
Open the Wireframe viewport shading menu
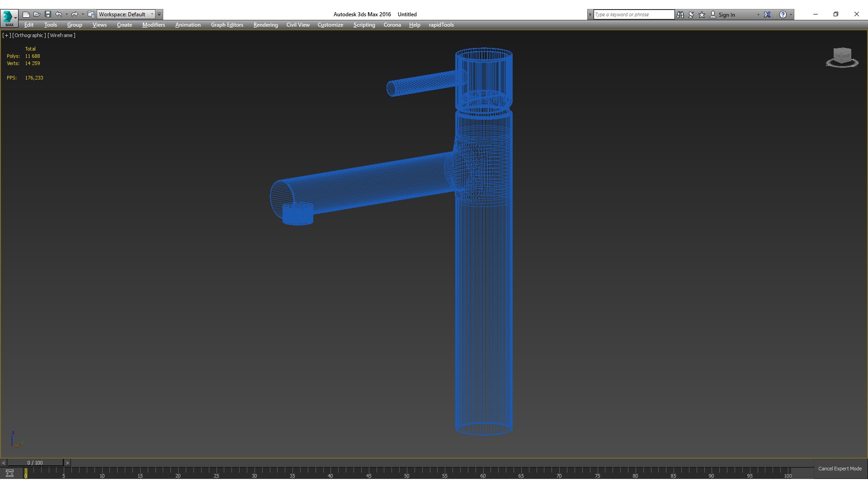pos(61,35)
